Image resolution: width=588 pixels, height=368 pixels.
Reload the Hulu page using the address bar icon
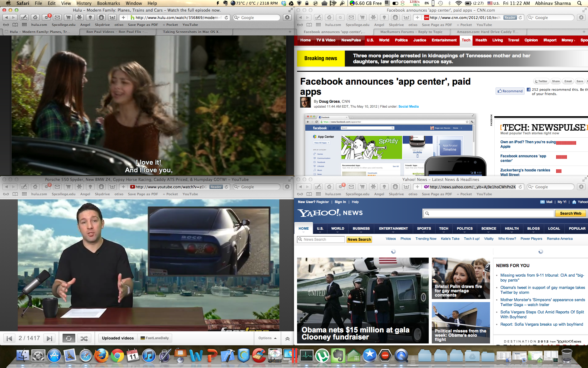[x=226, y=17]
